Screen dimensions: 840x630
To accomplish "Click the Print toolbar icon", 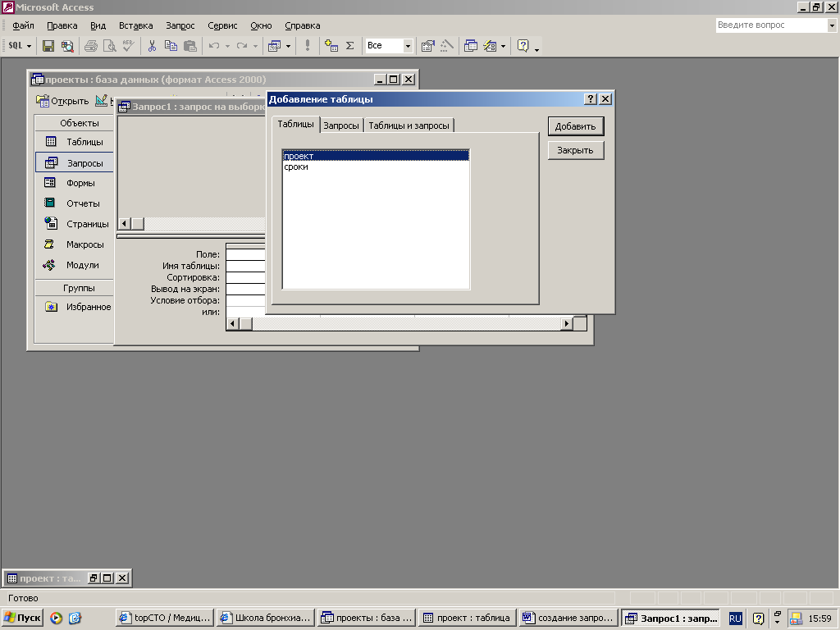I will click(x=91, y=46).
